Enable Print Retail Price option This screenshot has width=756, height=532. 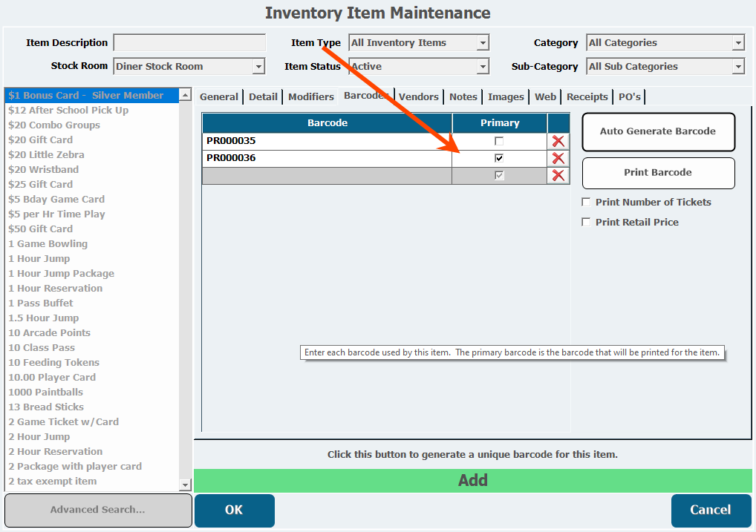coord(587,222)
